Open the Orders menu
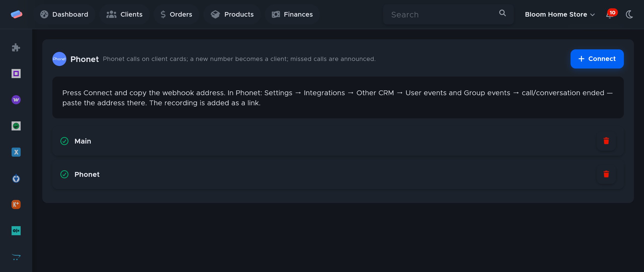This screenshot has width=644, height=272. [x=176, y=14]
